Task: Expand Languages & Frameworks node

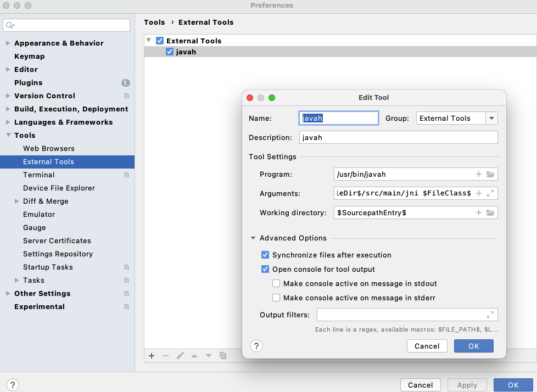Action: 8,122
